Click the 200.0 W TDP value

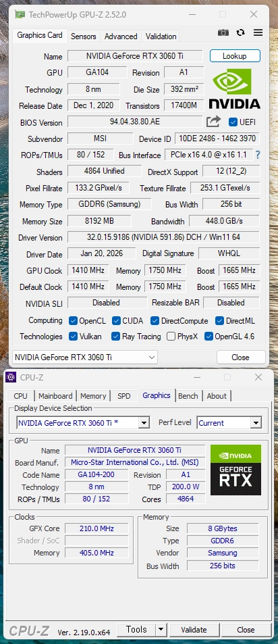coord(186,487)
